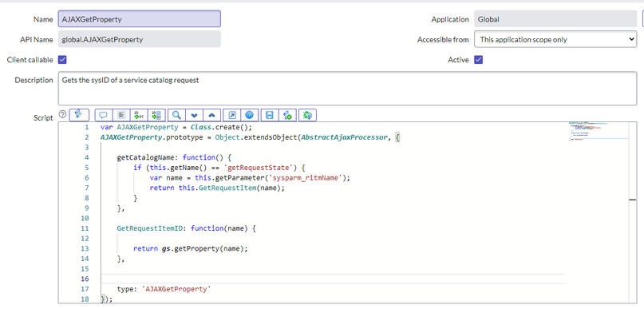Click the type 'AJAXGetProperty' string on line 17

click(x=176, y=289)
